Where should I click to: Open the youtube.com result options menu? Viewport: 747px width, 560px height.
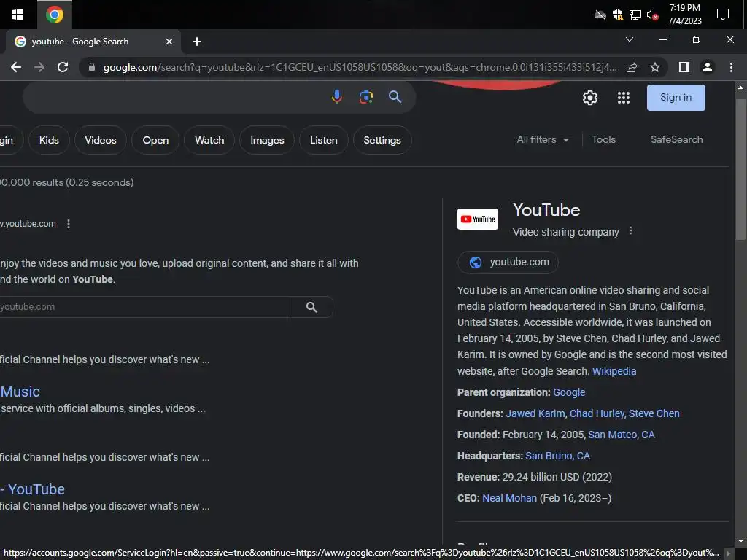pos(69,224)
